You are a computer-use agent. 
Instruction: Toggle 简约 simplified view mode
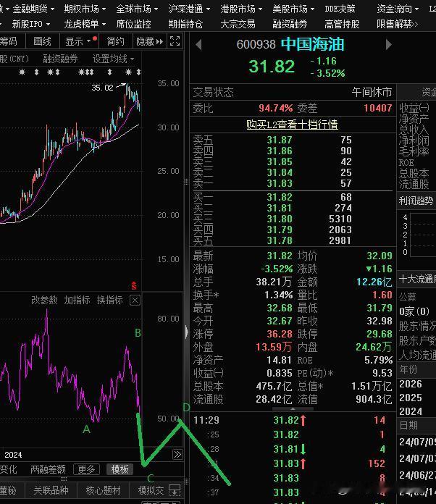click(x=116, y=41)
